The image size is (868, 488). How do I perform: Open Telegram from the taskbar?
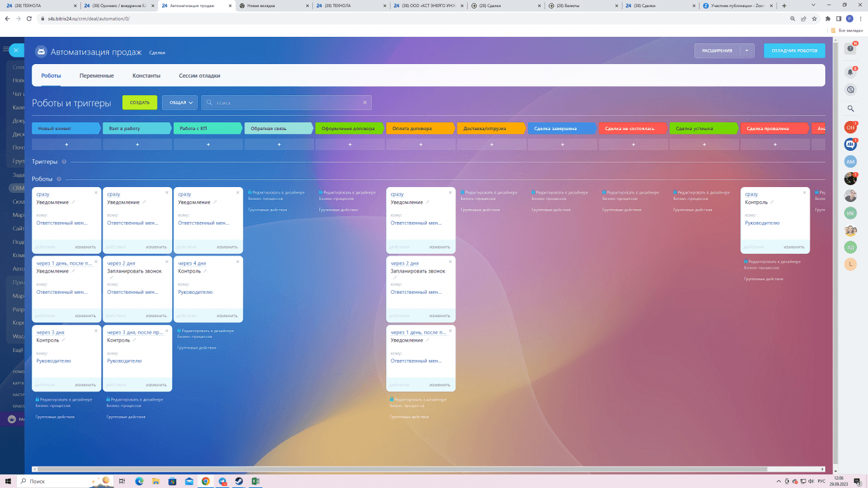(222, 481)
